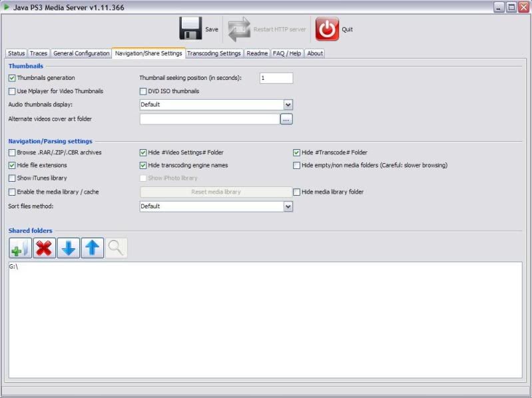Maximize the Java PS3 Media Server window
This screenshot has width=532, height=398.
511,7
